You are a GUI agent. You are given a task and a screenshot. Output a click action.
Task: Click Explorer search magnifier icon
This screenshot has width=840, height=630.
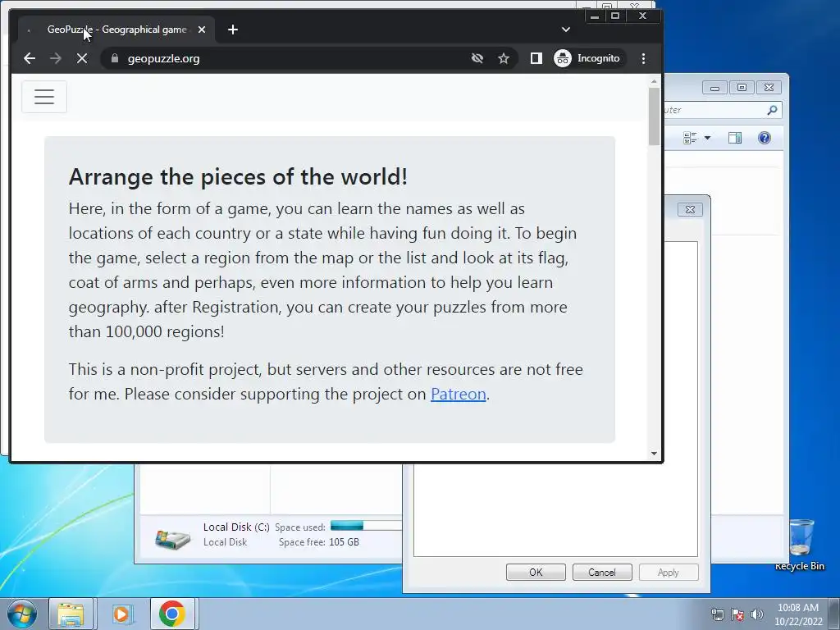coord(772,110)
